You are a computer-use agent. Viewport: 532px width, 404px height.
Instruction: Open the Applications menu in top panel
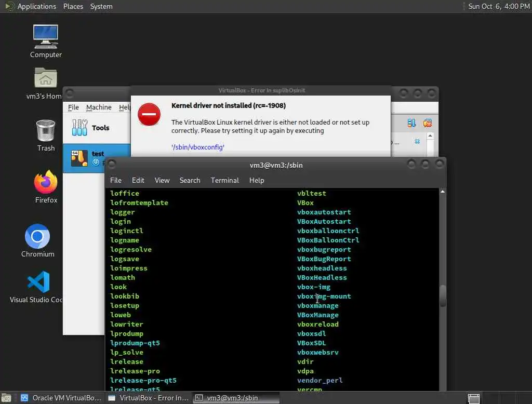pos(37,6)
